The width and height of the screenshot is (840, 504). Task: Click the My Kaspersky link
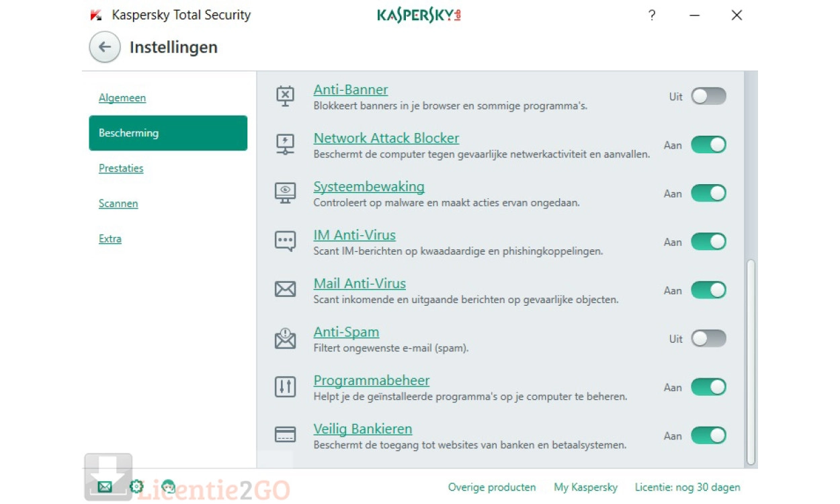[585, 487]
